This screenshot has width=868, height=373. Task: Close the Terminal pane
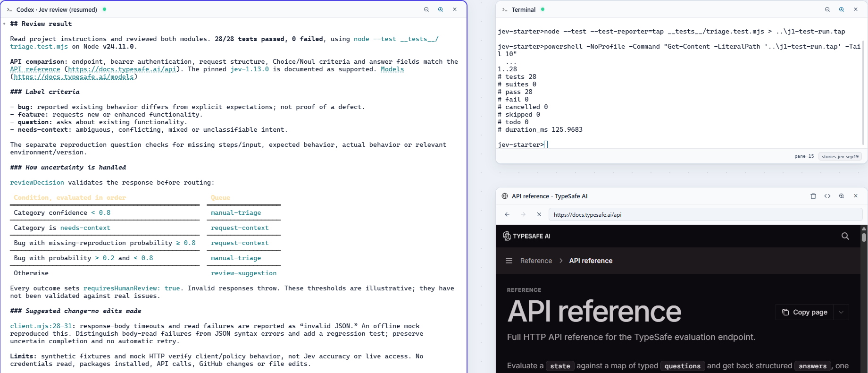pyautogui.click(x=856, y=9)
